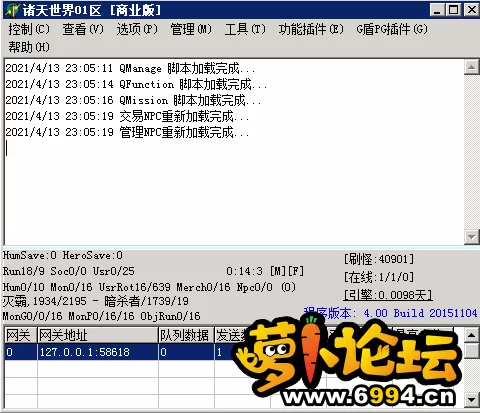Click the QFunction 脚本加载完成 log line
This screenshot has height=413, width=480.
click(136, 84)
